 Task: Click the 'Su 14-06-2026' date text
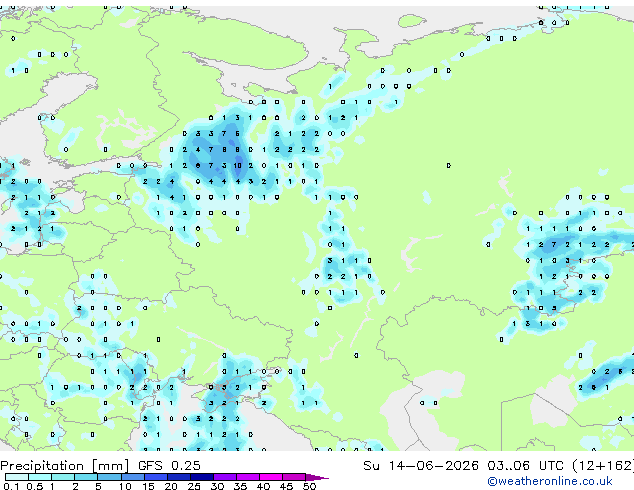tap(421, 466)
